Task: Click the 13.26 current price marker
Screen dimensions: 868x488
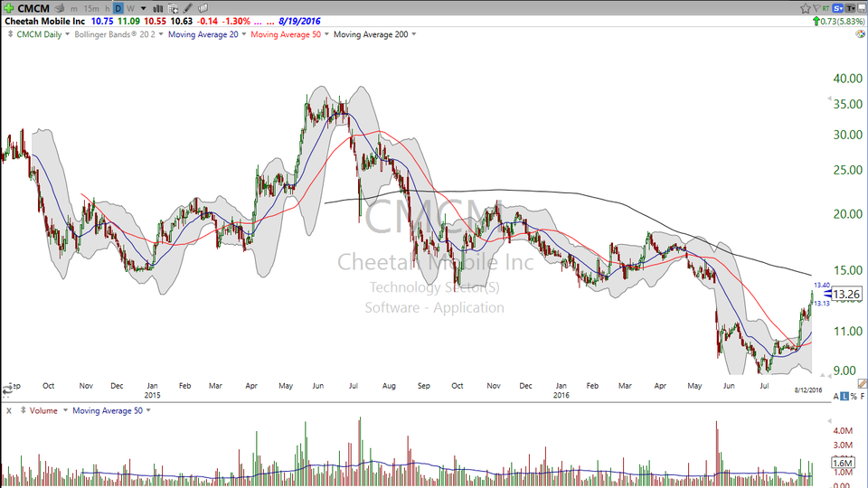Action: (x=846, y=295)
